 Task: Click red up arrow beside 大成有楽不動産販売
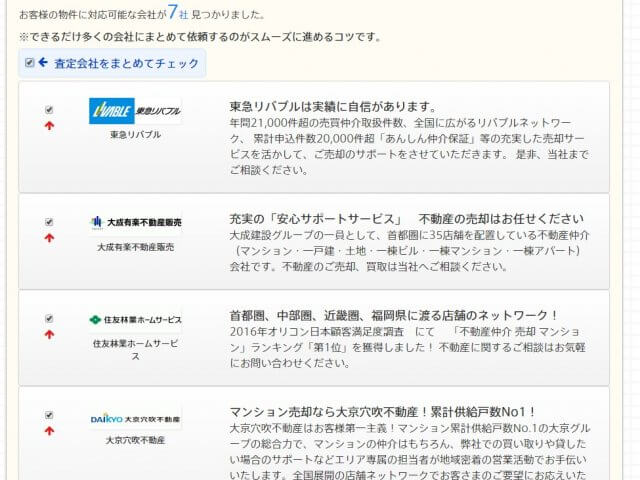(49, 238)
